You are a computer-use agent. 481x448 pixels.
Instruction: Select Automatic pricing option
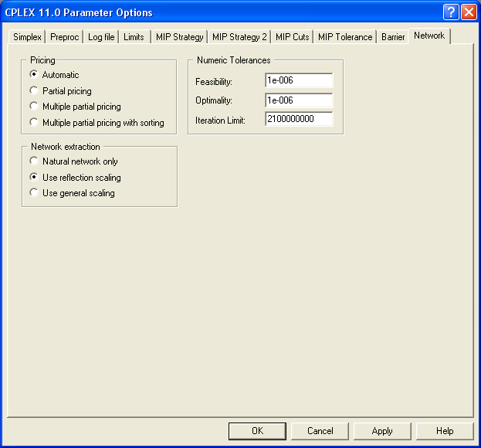click(x=33, y=75)
